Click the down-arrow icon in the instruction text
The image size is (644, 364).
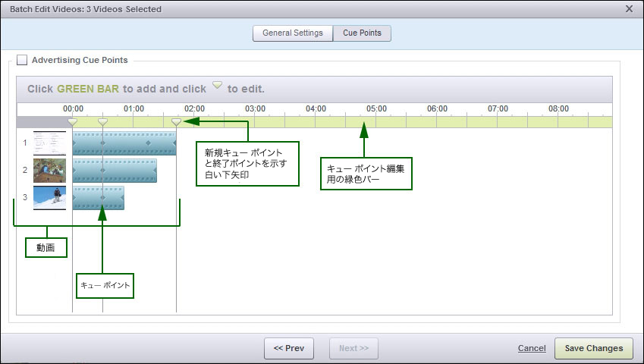tap(217, 85)
